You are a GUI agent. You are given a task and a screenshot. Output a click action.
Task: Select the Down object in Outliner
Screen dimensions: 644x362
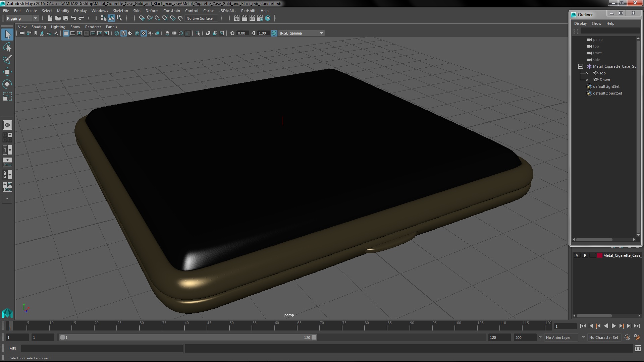(604, 80)
